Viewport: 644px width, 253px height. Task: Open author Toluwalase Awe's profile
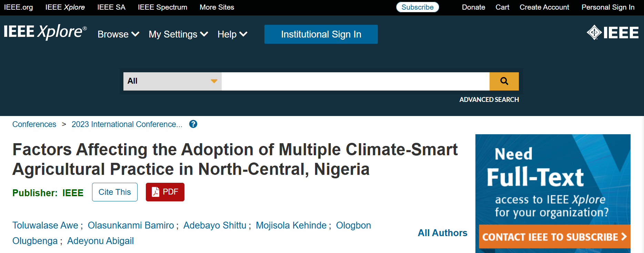click(45, 225)
